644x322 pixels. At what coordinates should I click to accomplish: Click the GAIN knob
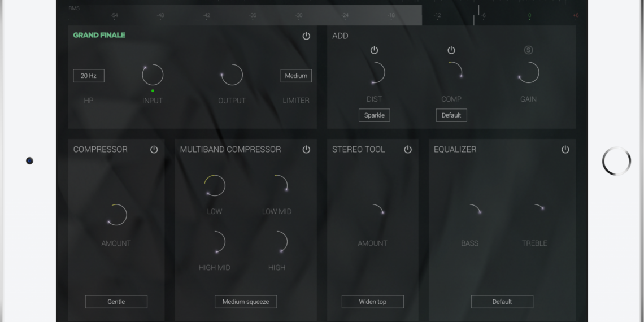point(529,73)
